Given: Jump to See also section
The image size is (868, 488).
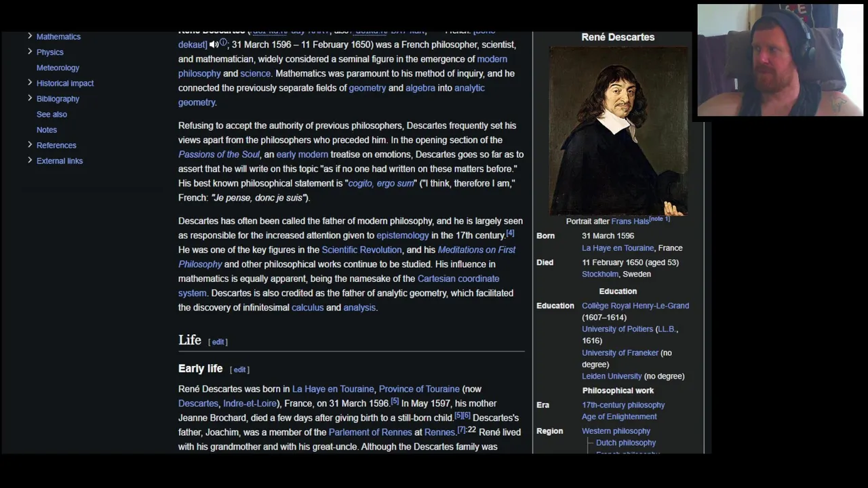Looking at the screenshot, I should coord(52,115).
